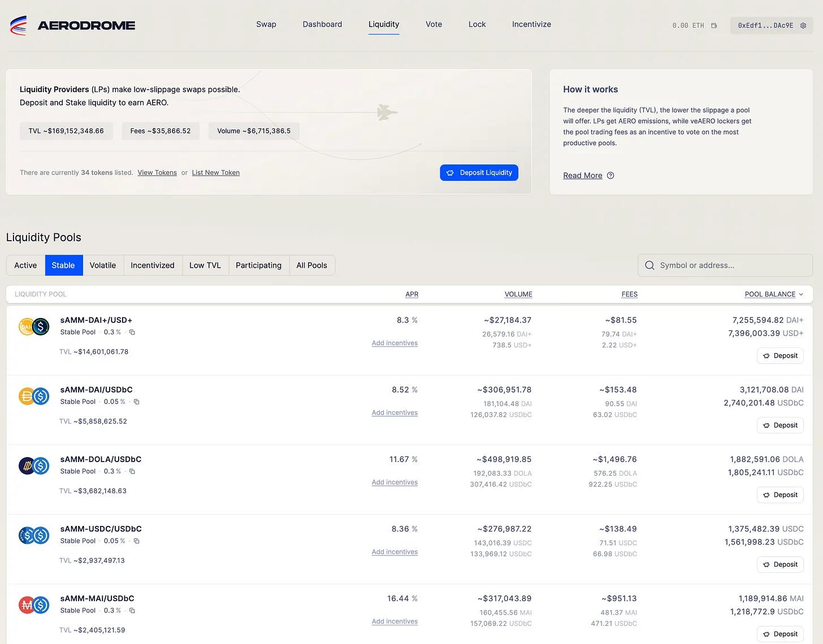Click the Fees ~$35,866.52 stat

161,131
